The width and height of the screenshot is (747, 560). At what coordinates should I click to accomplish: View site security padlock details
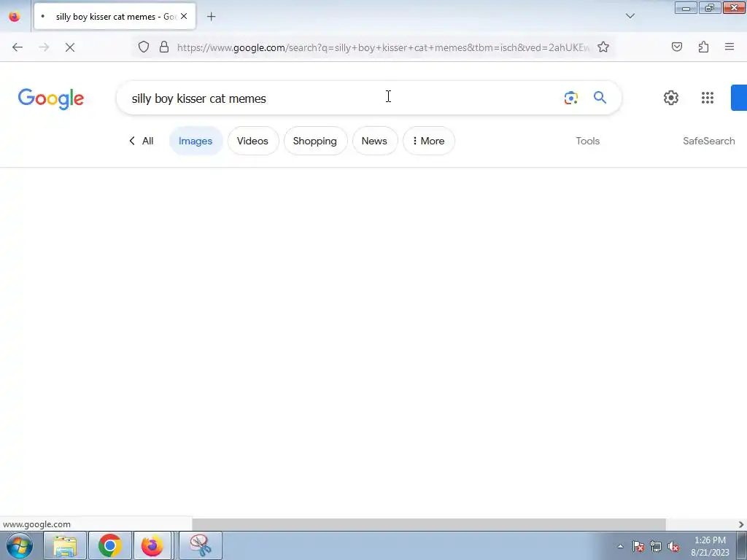point(164,47)
